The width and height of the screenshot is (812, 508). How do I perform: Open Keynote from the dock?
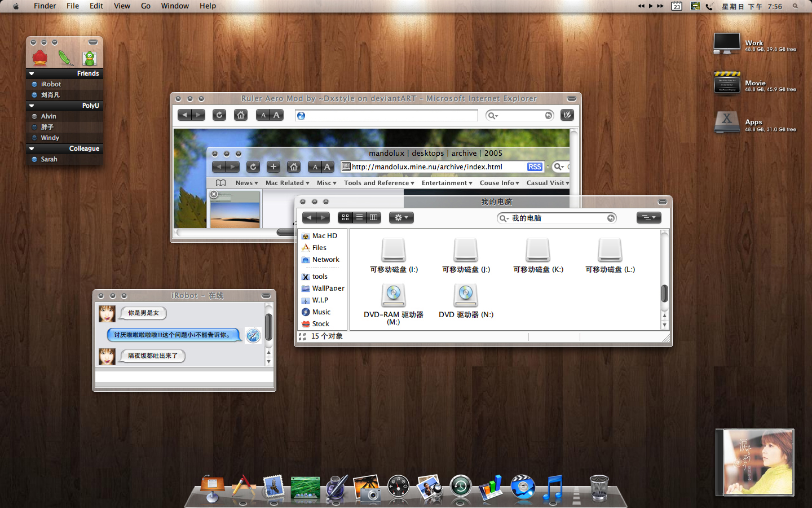pyautogui.click(x=212, y=488)
